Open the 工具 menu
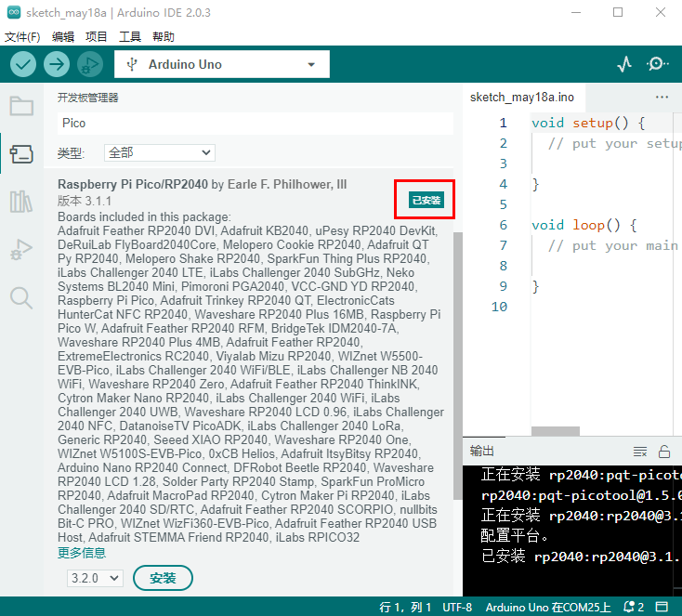This screenshot has width=682, height=616. tap(130, 36)
